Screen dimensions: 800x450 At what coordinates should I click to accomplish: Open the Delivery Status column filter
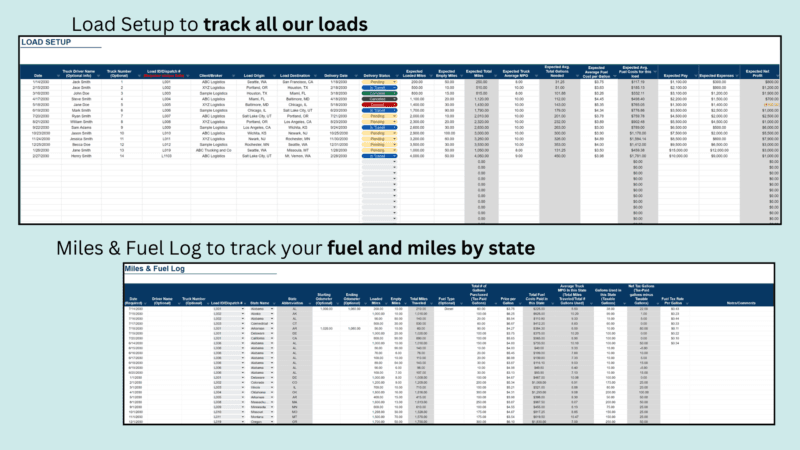pyautogui.click(x=396, y=76)
